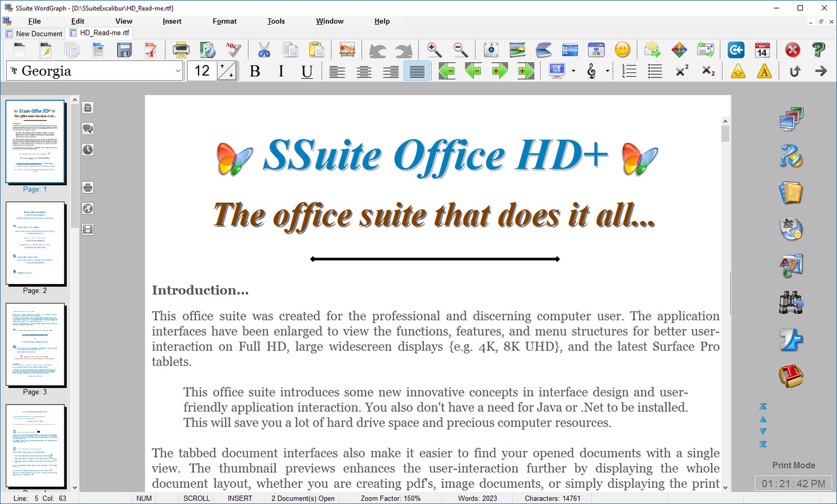Click the '2 Document(s) Open' status entry
This screenshot has height=504, width=837.
[303, 498]
